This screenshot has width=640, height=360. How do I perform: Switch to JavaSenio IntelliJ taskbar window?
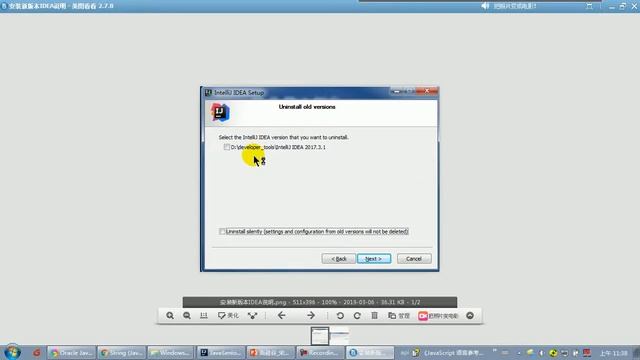(x=221, y=353)
